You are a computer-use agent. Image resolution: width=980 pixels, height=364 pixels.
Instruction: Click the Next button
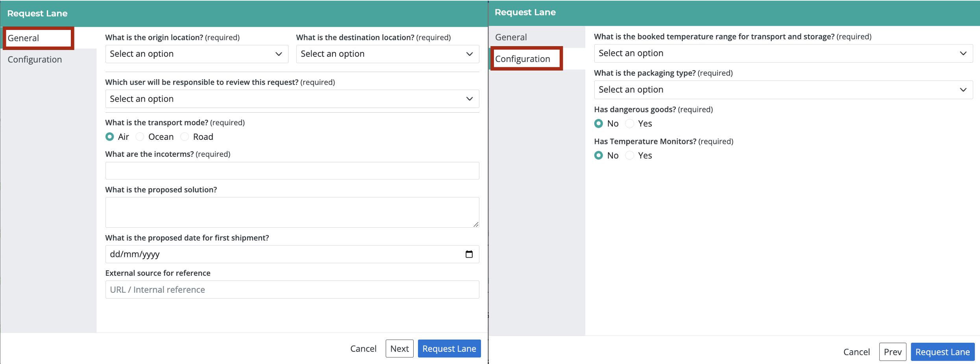[399, 349]
